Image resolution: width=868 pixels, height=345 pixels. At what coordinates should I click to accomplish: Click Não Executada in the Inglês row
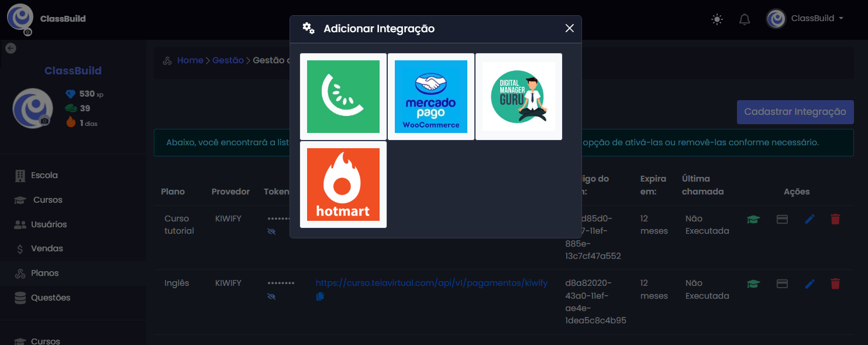click(x=707, y=289)
